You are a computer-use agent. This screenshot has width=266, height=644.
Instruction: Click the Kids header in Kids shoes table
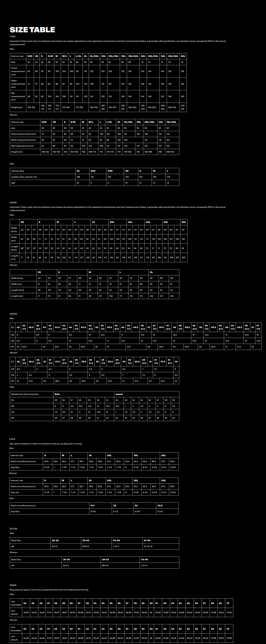[x=57, y=394]
